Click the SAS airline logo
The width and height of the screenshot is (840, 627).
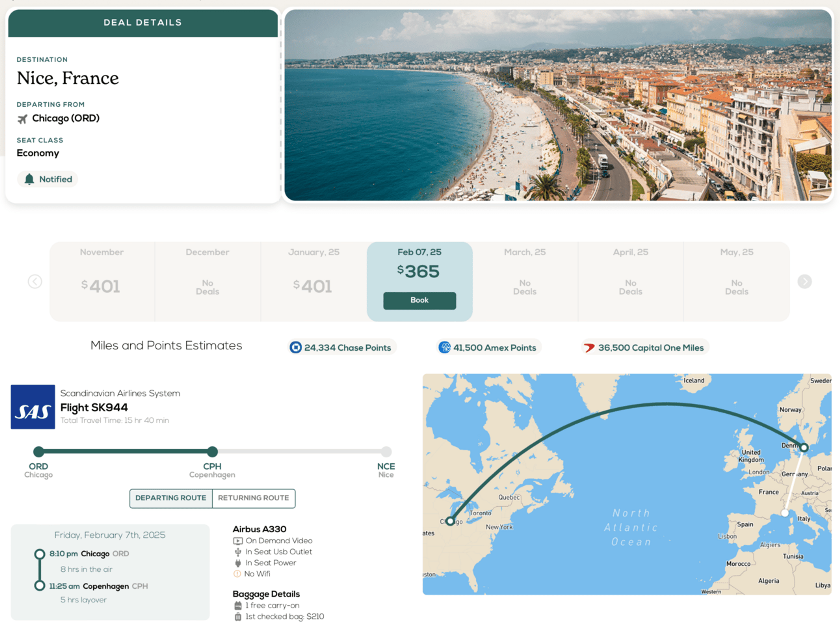33,407
